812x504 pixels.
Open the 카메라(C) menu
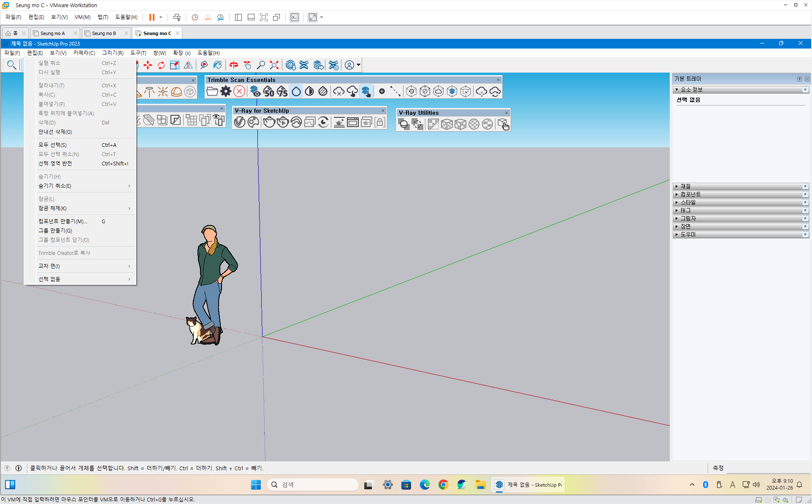tap(84, 53)
